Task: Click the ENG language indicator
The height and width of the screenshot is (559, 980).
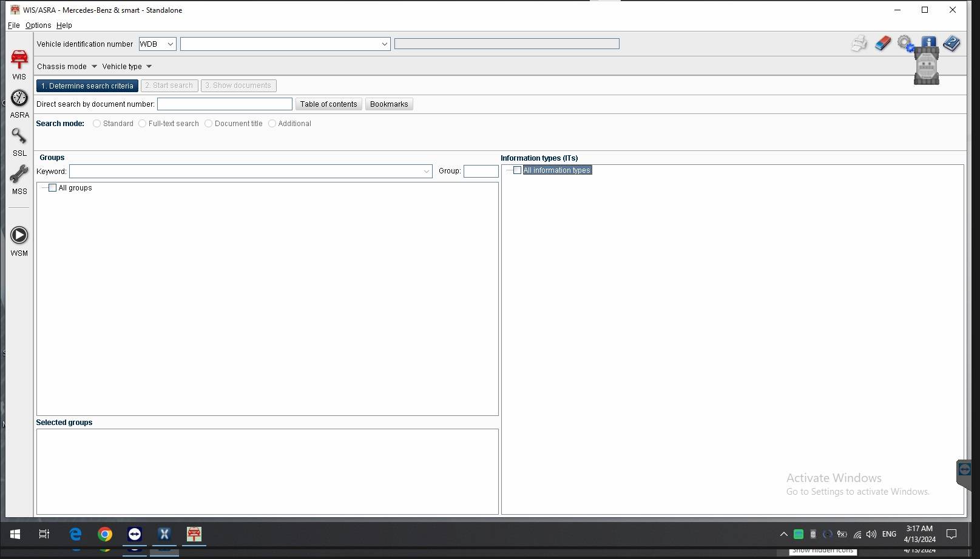Action: coord(889,534)
